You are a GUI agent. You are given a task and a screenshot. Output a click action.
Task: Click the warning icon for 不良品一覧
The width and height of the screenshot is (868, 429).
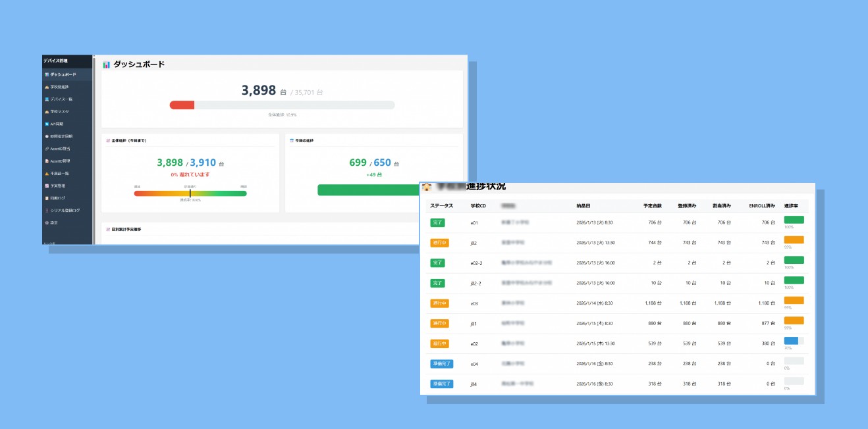point(47,174)
